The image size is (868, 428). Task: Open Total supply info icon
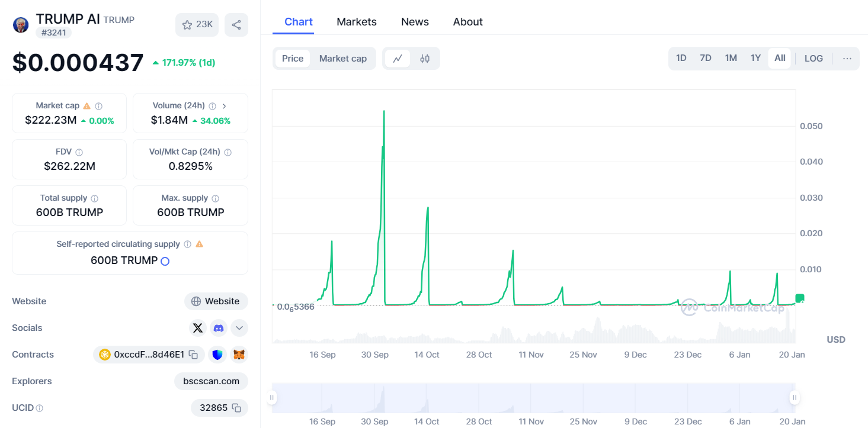pyautogui.click(x=94, y=198)
